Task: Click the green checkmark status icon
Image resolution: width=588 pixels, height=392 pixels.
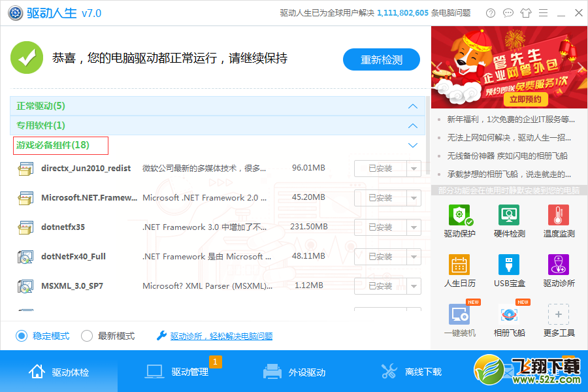Action: pos(27,57)
